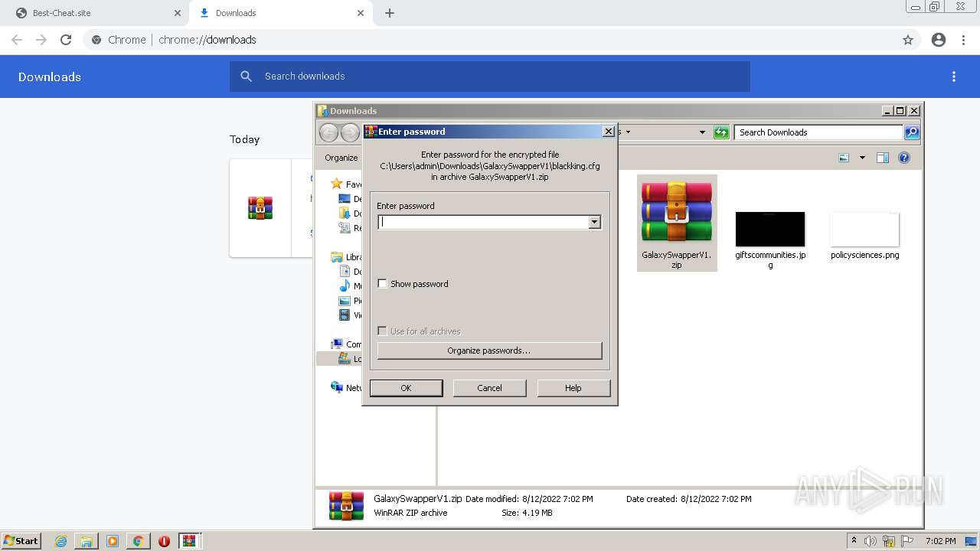The image size is (980, 551).
Task: Cancel the Enter password dialog
Action: tap(489, 388)
